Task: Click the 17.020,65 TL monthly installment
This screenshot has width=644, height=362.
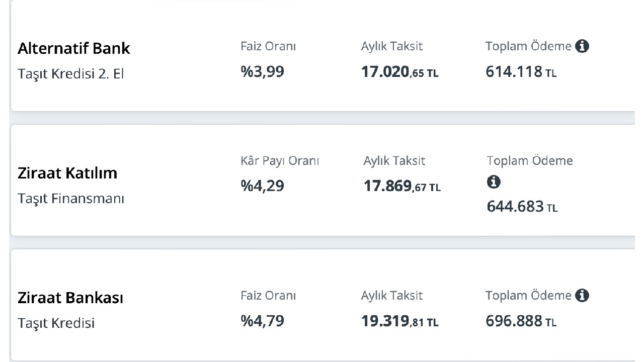Action: (400, 72)
